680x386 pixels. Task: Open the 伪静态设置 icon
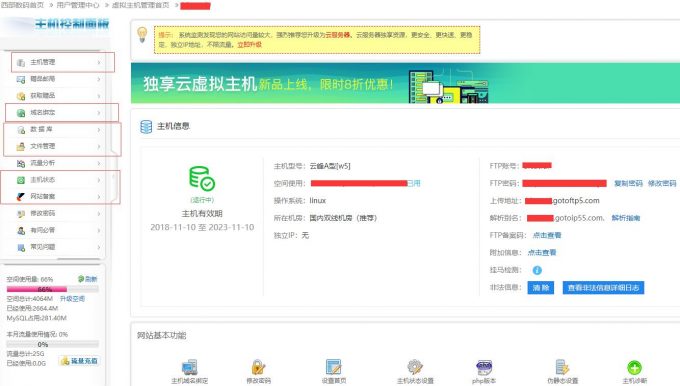pos(562,367)
